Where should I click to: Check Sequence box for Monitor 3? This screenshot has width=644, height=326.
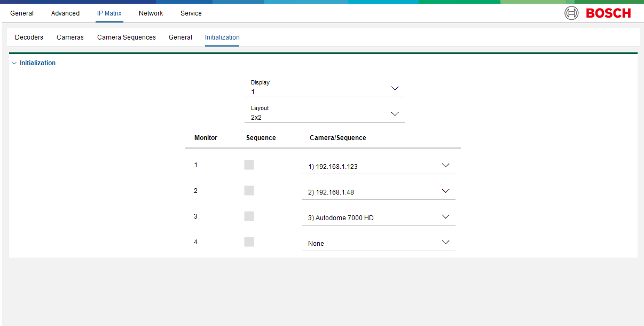click(249, 216)
